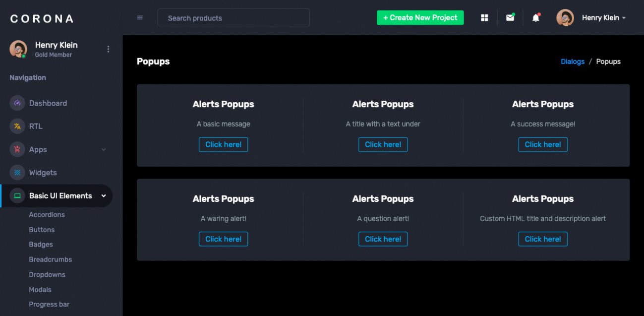
Task: Click the hamburger sidebar toggle icon
Action: [x=140, y=18]
